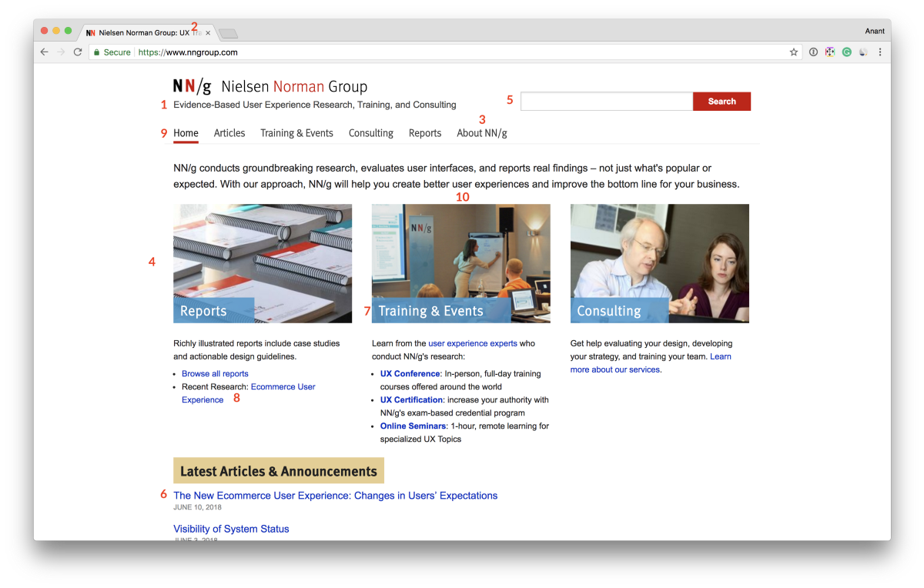The width and height of the screenshot is (924, 588).
Task: View site security info via the lock icon
Action: pyautogui.click(x=97, y=52)
